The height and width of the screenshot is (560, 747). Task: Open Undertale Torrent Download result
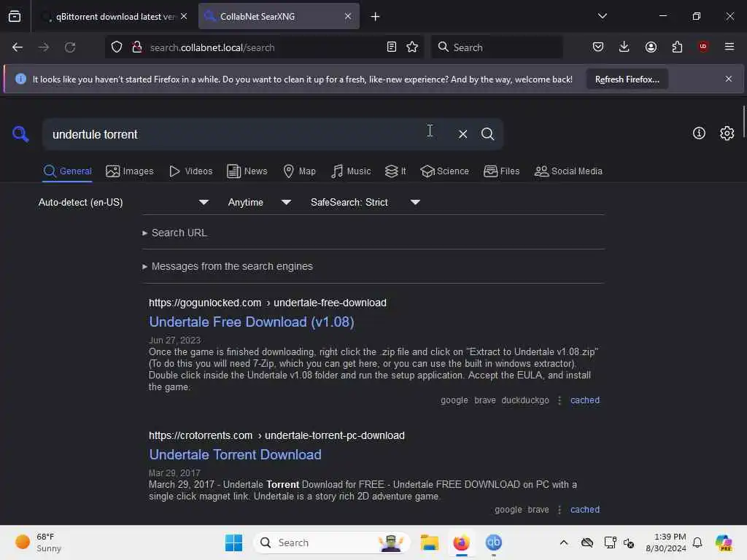(x=236, y=455)
